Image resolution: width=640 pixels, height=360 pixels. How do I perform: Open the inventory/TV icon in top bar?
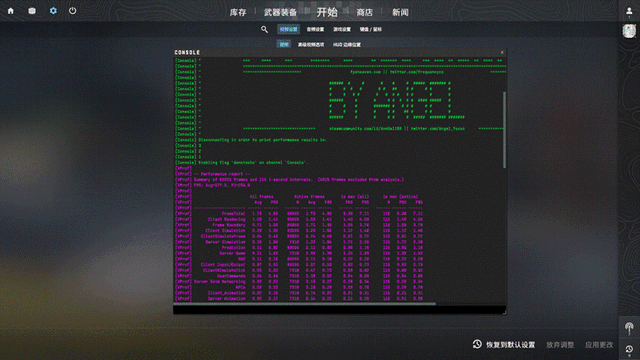tap(32, 11)
